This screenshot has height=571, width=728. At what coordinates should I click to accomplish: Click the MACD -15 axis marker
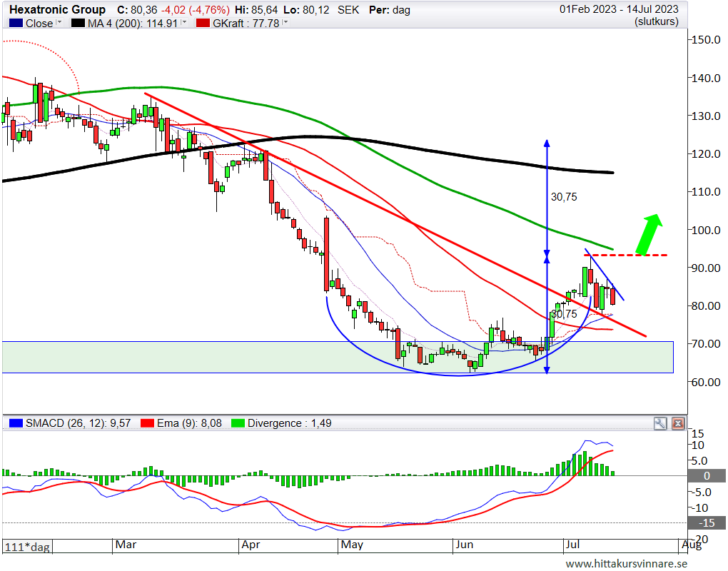click(x=707, y=523)
